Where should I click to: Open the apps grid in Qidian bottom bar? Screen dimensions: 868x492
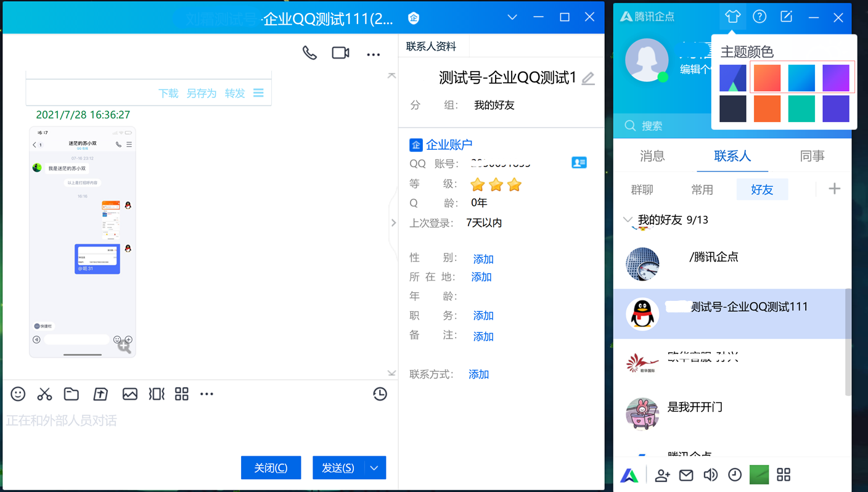(784, 475)
